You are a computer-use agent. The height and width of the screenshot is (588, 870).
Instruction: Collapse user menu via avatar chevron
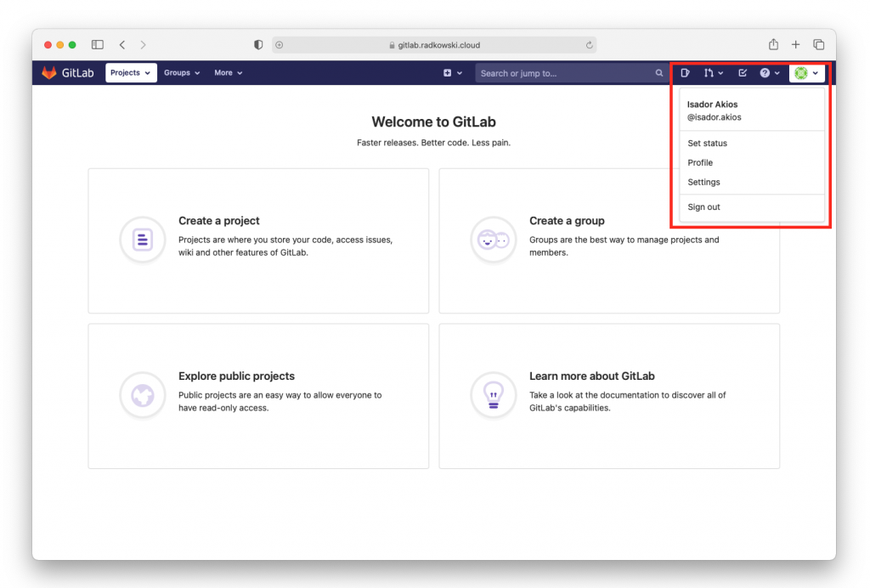[816, 73]
